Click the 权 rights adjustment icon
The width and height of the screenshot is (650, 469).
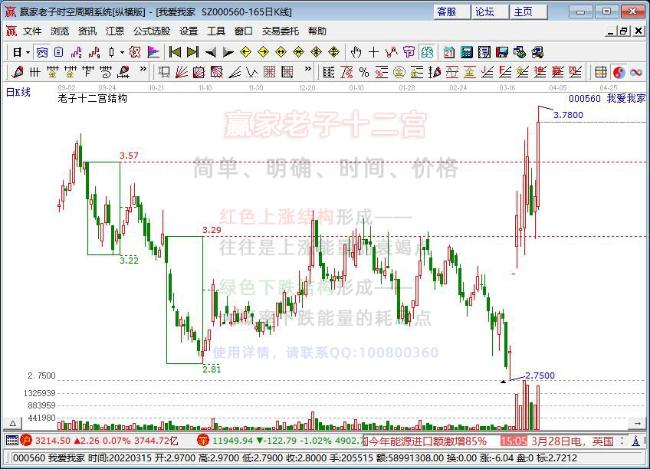click(x=135, y=52)
